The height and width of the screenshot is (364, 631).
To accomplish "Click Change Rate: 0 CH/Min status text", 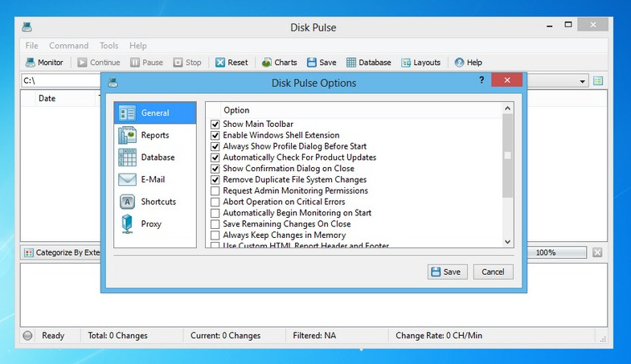I will (x=439, y=335).
